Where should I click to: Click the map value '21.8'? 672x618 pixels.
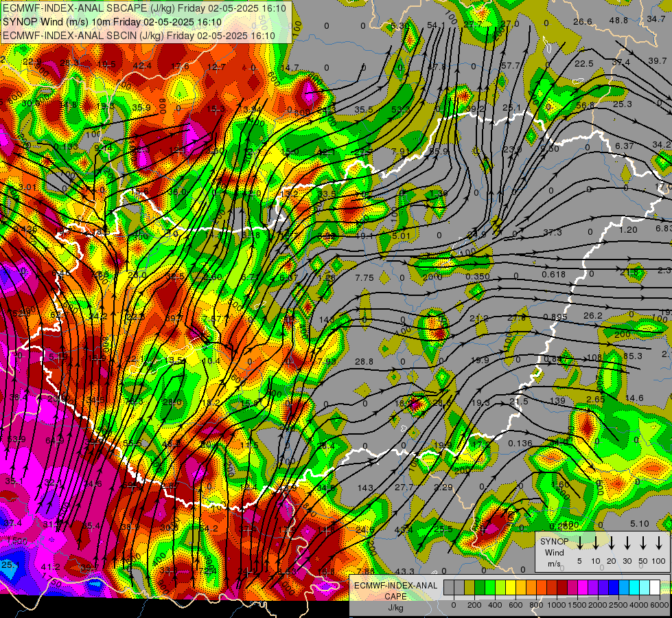click(629, 272)
